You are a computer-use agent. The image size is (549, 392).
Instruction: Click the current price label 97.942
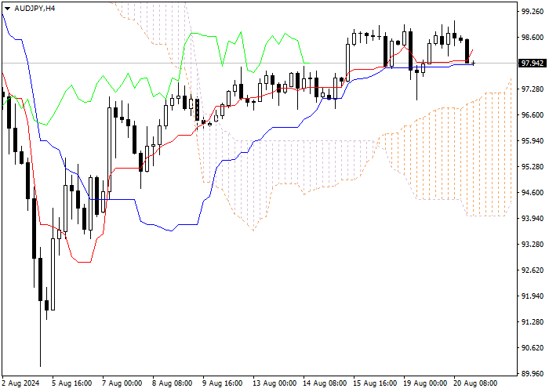[533, 64]
